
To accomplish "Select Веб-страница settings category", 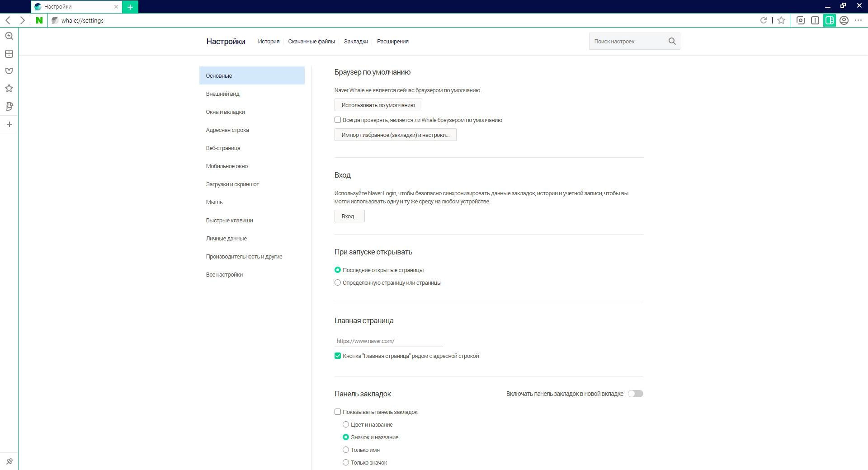I will tap(252, 148).
